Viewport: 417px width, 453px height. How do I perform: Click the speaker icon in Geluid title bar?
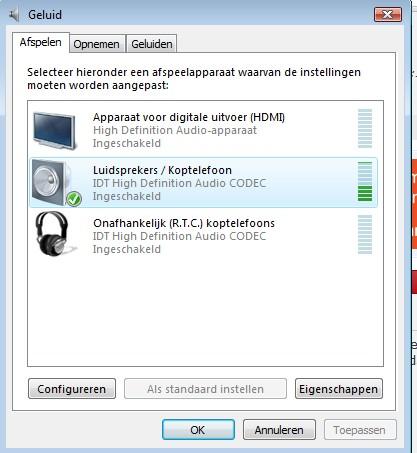(14, 15)
